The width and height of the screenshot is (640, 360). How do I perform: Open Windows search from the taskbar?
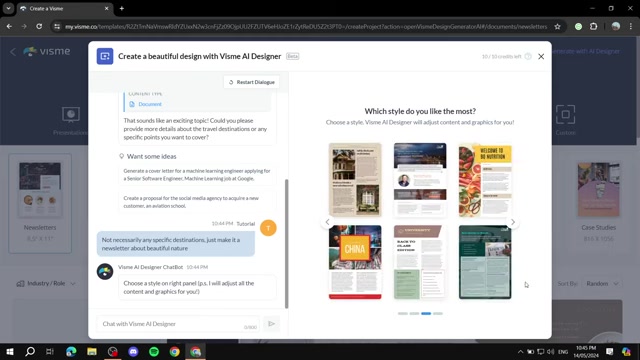tap(30, 351)
